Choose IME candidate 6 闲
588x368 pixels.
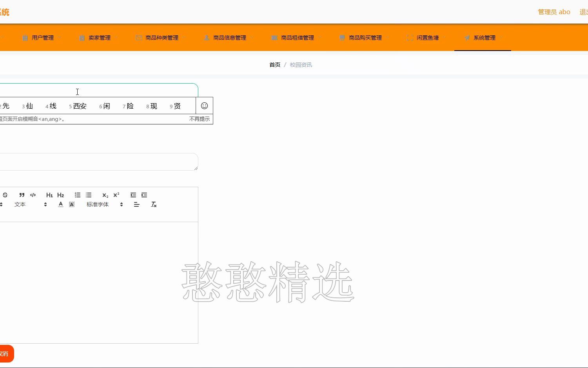[x=105, y=106]
